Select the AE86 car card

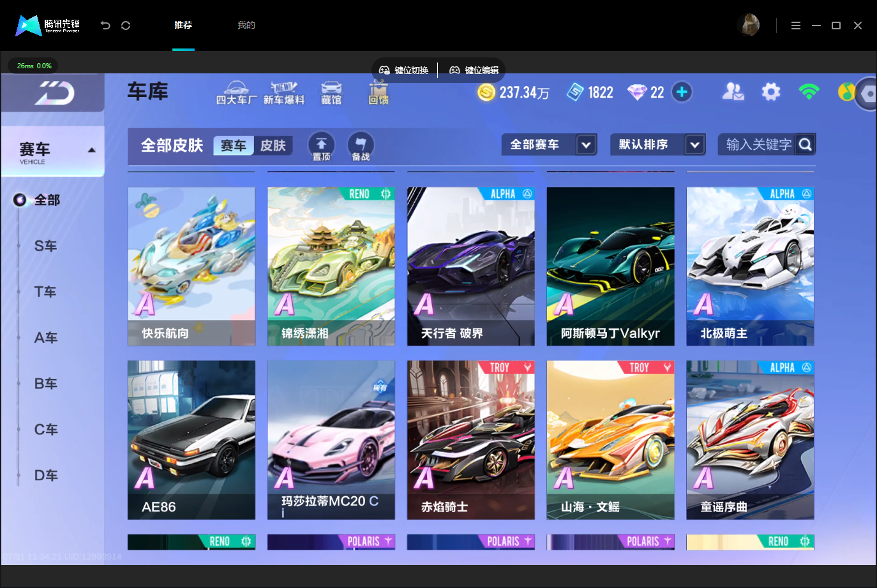[191, 440]
